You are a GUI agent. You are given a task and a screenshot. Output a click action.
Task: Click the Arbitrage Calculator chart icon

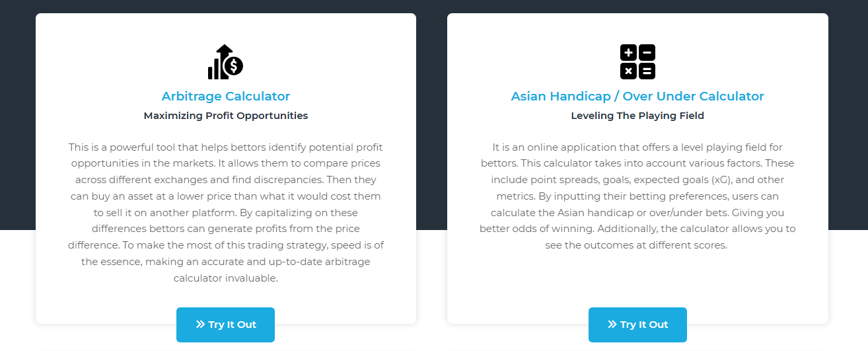point(225,62)
